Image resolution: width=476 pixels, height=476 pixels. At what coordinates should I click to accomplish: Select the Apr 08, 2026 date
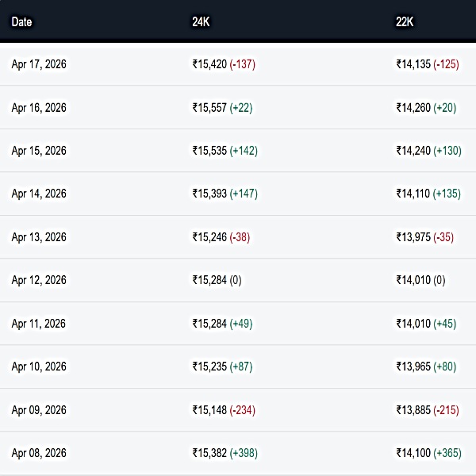coord(39,453)
